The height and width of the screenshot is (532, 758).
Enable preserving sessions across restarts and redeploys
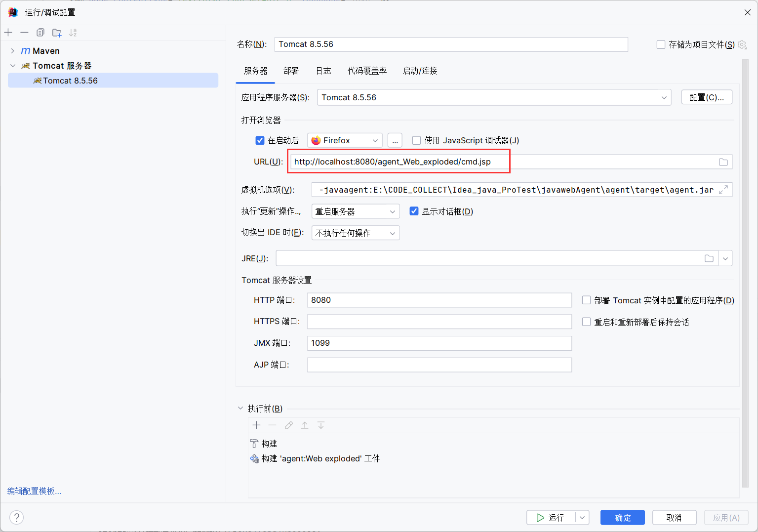(x=586, y=322)
